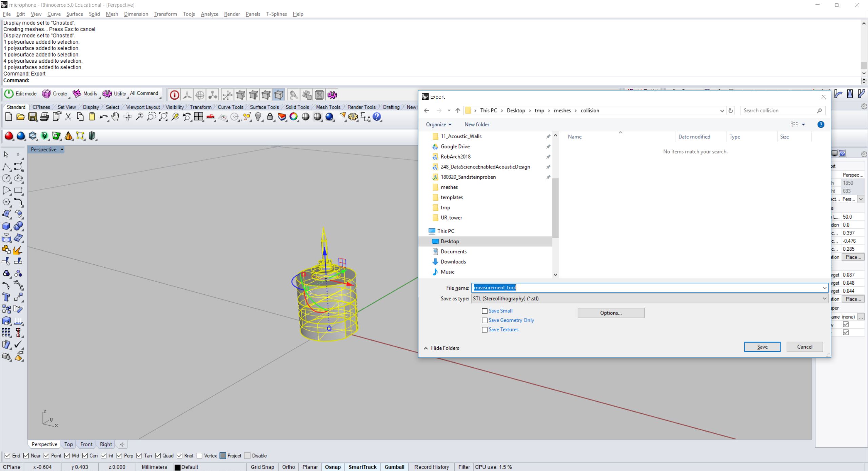
Task: Click the Save button to export
Action: tap(763, 346)
